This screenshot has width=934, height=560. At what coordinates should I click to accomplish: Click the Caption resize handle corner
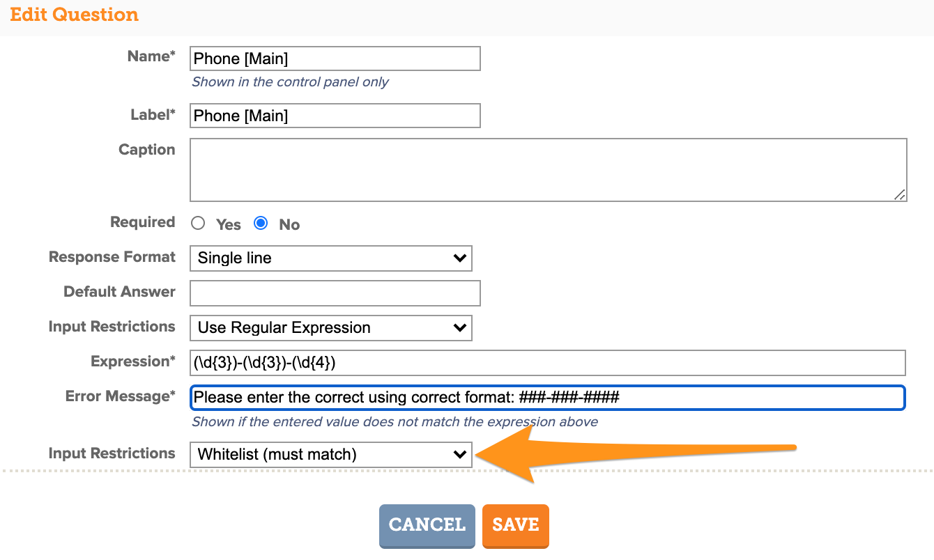tap(900, 195)
